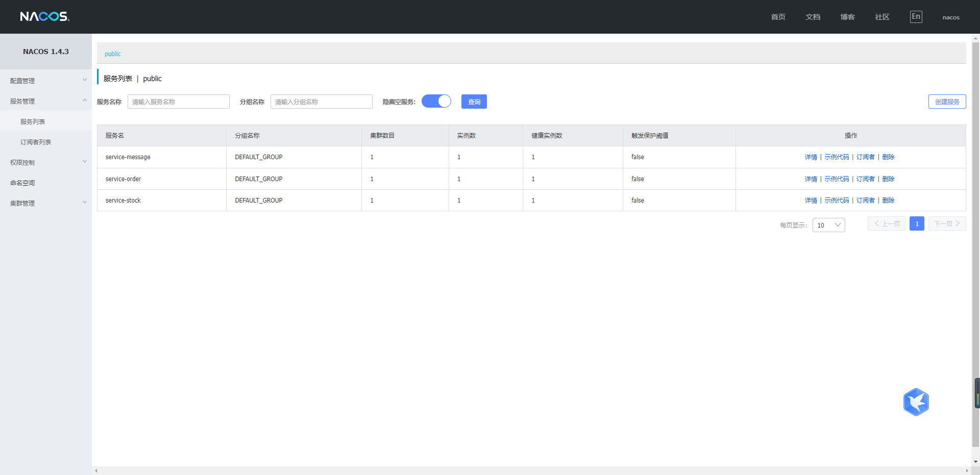Expand the 集群管理 sidebar menu
The image size is (980, 475).
click(46, 203)
